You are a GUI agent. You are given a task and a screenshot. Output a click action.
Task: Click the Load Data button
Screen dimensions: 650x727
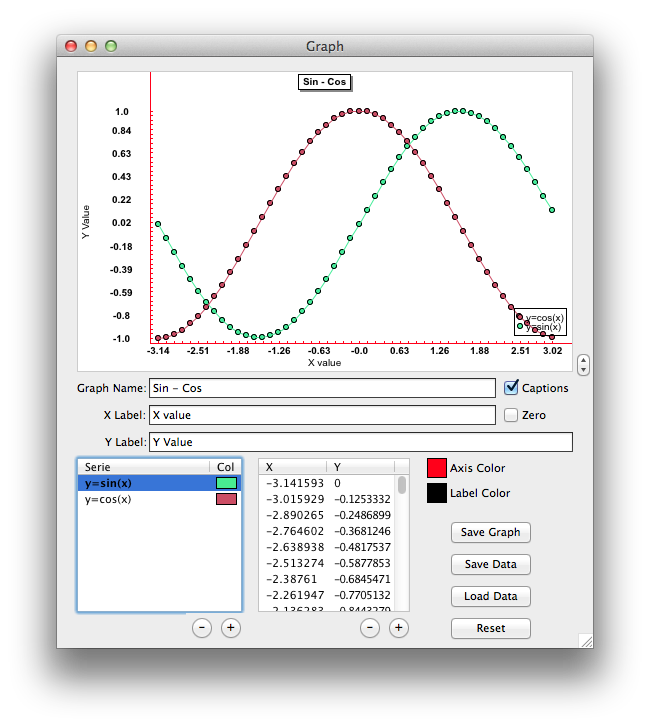point(491,596)
